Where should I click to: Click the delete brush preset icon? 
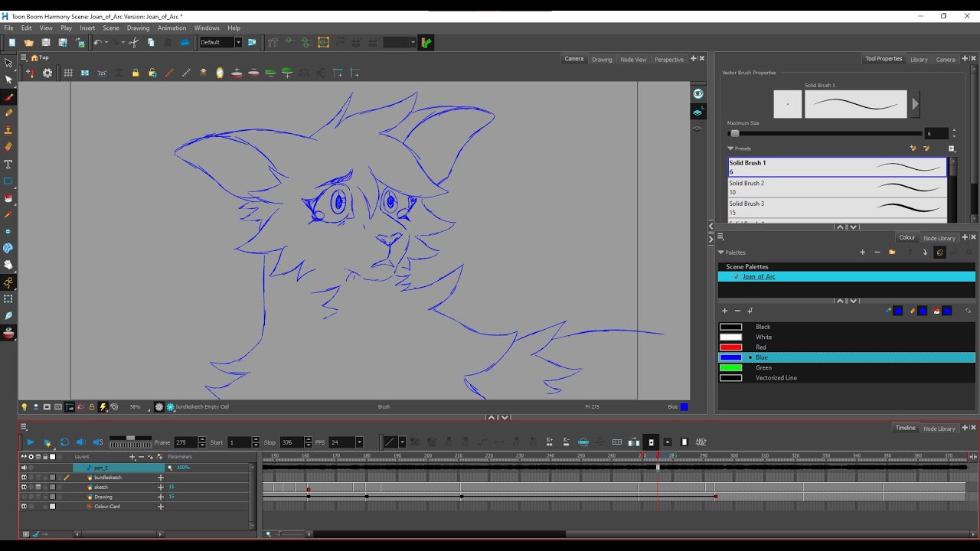pyautogui.click(x=926, y=148)
